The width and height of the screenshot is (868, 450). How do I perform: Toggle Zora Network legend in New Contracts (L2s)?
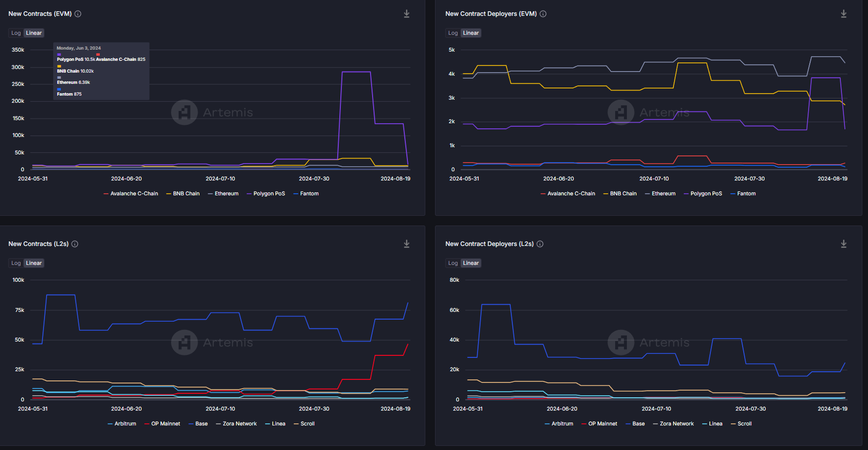(x=236, y=424)
